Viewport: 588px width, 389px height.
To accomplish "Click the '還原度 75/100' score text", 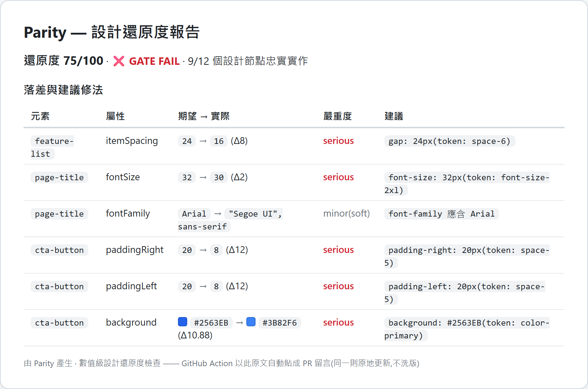I will click(64, 61).
